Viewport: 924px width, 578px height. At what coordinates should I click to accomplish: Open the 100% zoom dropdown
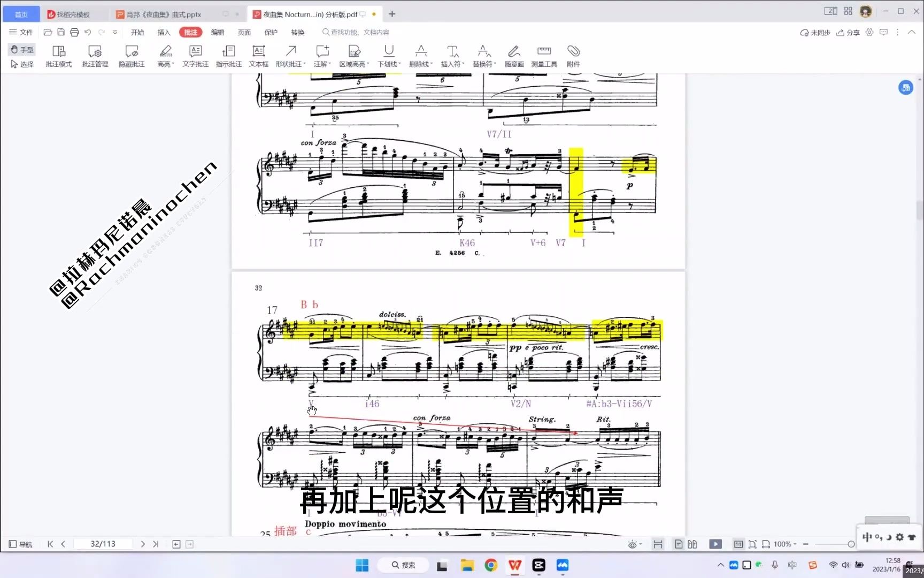click(785, 544)
